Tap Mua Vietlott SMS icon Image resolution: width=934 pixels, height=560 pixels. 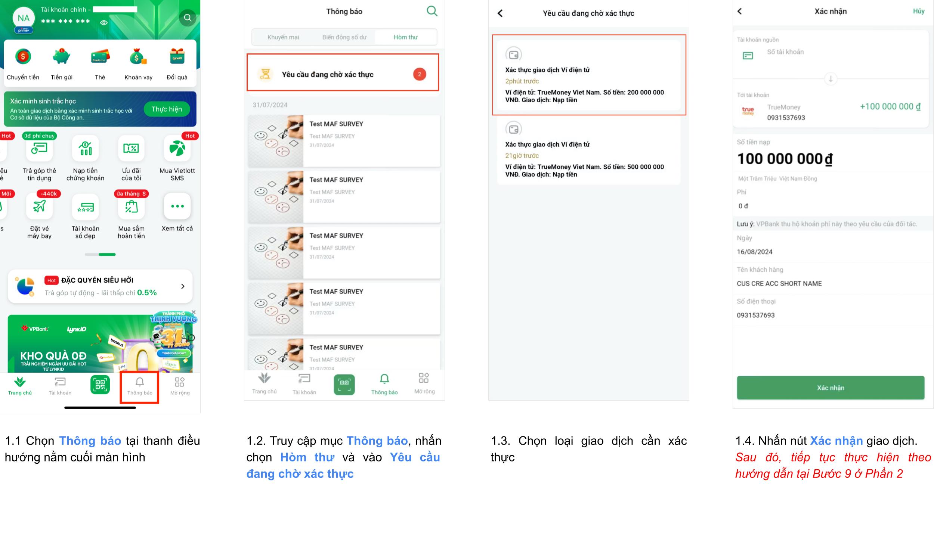[x=177, y=148]
